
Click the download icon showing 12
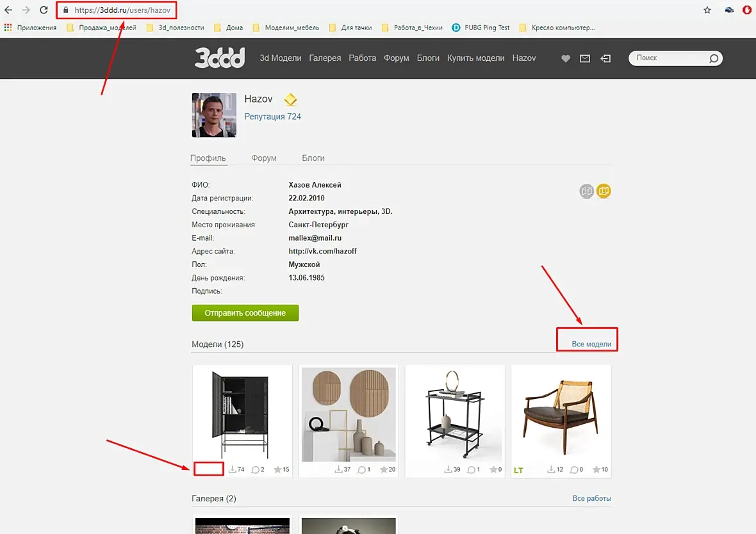point(551,469)
